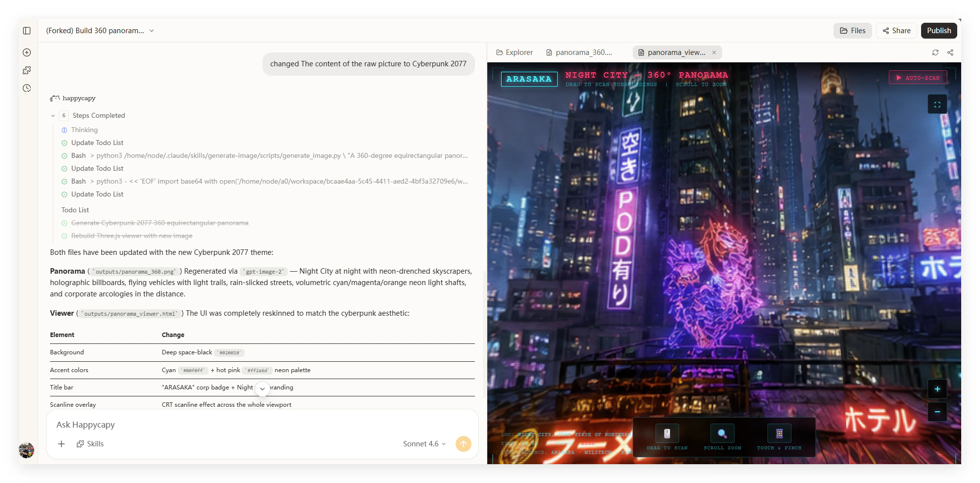Click the Scanline overlay table row

pos(262,405)
